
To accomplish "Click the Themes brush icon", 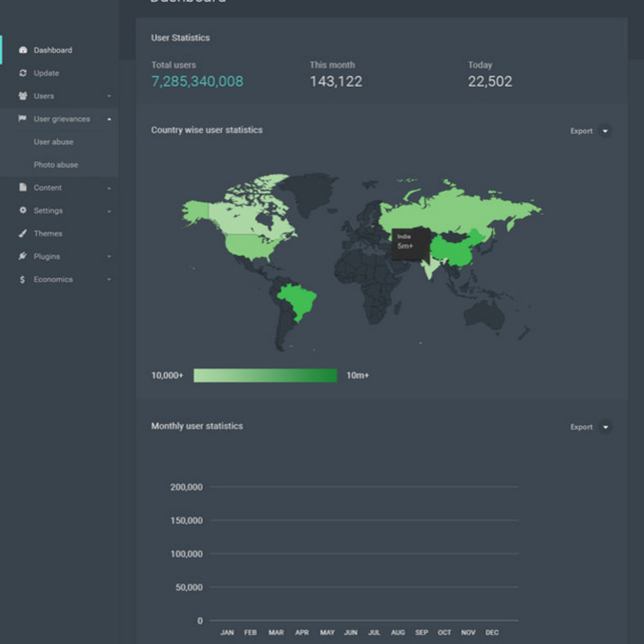I will click(x=23, y=233).
